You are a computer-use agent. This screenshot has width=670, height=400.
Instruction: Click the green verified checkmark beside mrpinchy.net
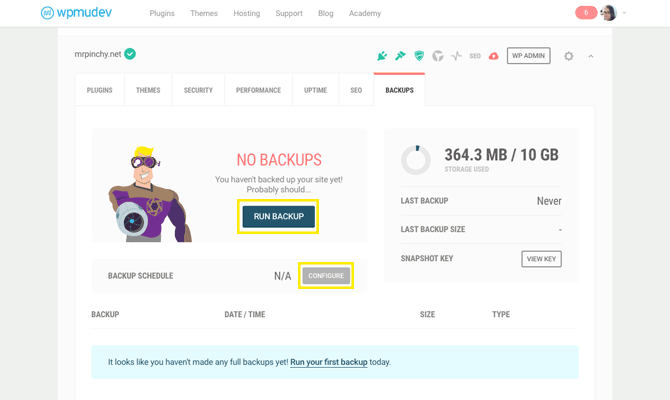pos(130,54)
